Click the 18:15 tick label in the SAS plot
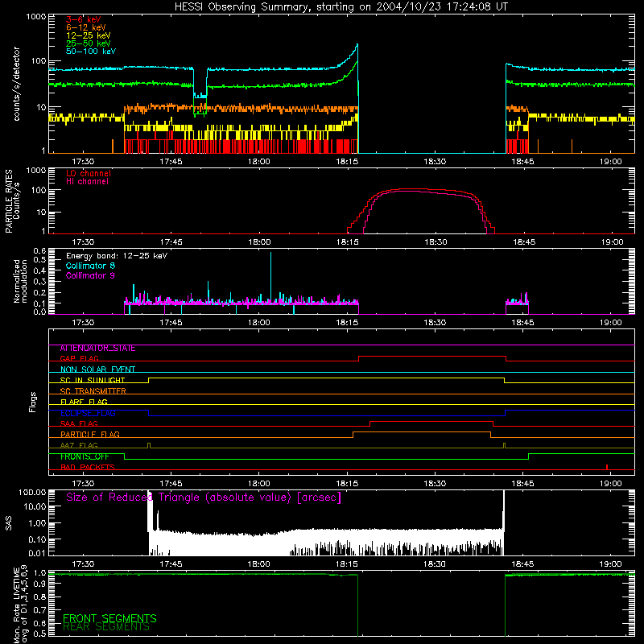Viewport: 644px width, 644px height. pos(347,564)
